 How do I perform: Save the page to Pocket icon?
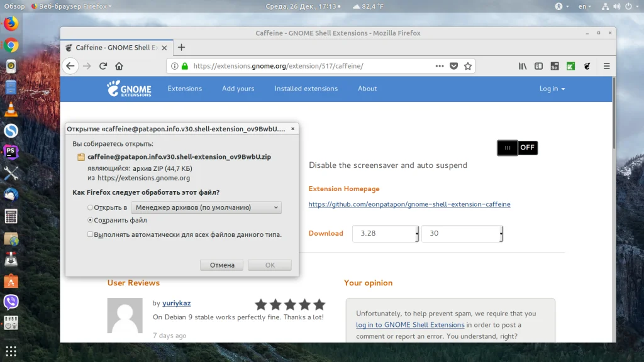(x=453, y=66)
